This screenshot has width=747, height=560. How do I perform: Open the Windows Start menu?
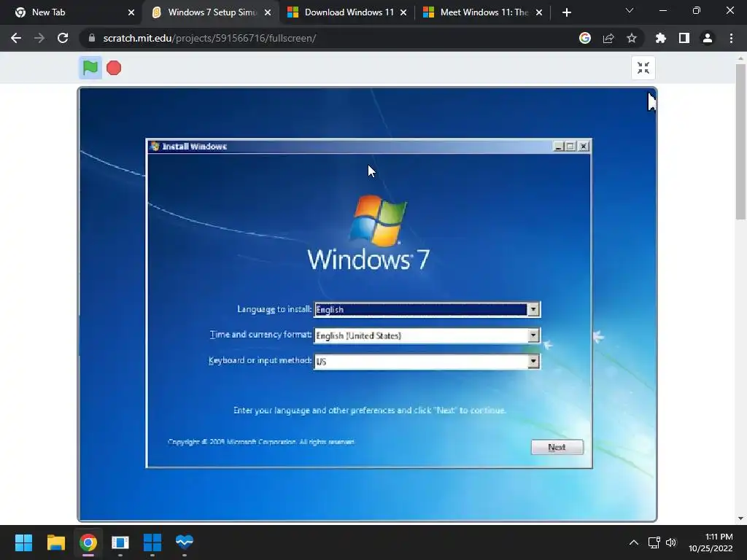pos(23,542)
